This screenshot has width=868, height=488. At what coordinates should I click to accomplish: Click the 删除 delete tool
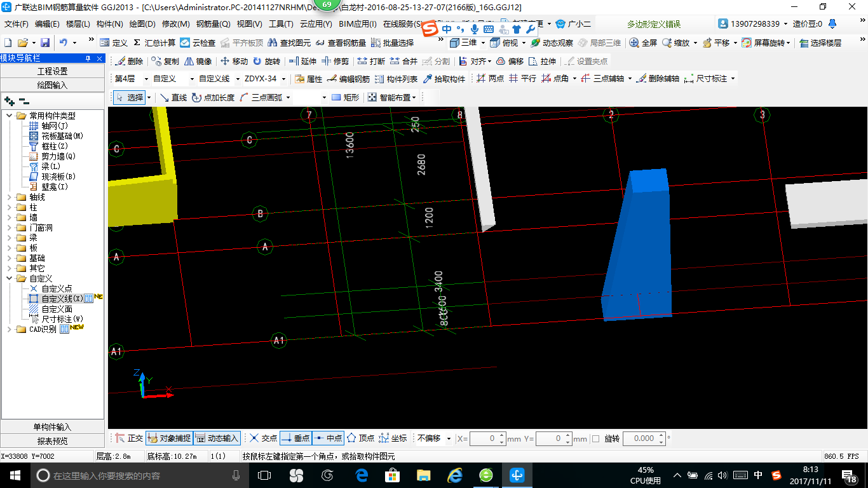pyautogui.click(x=129, y=62)
